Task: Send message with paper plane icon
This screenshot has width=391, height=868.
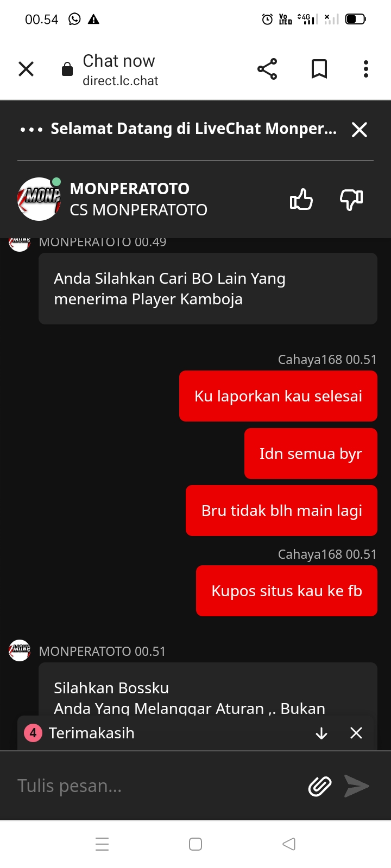Action: pyautogui.click(x=357, y=786)
